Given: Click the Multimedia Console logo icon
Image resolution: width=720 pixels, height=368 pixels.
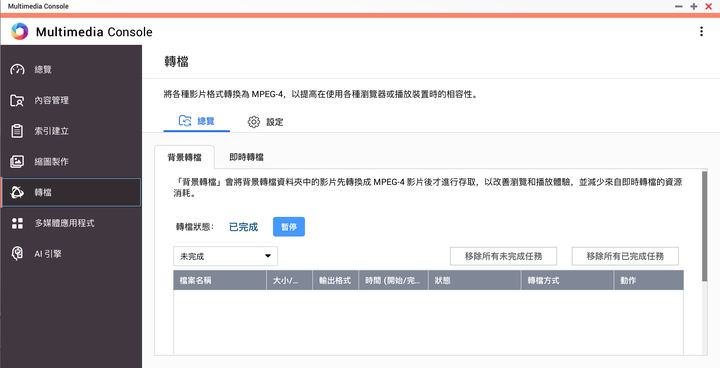Looking at the screenshot, I should [19, 31].
